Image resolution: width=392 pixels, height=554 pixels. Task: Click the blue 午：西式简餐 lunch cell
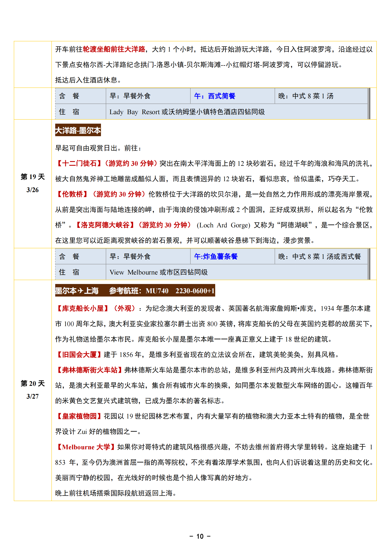click(214, 96)
